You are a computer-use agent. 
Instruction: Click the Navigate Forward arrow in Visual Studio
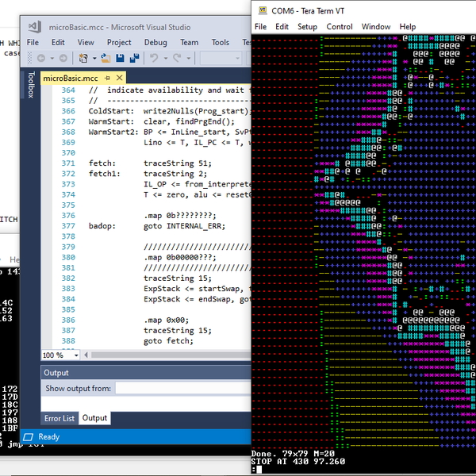tap(63, 58)
